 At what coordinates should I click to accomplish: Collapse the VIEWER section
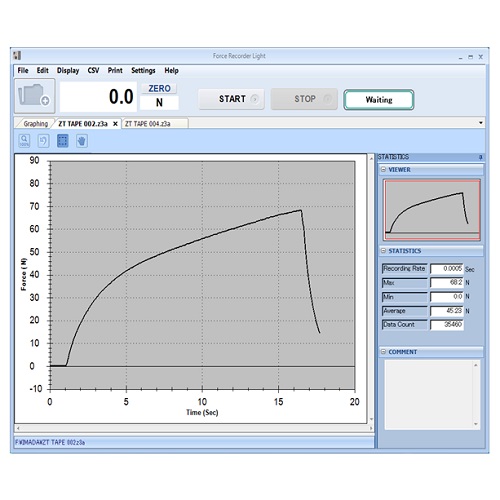[383, 170]
